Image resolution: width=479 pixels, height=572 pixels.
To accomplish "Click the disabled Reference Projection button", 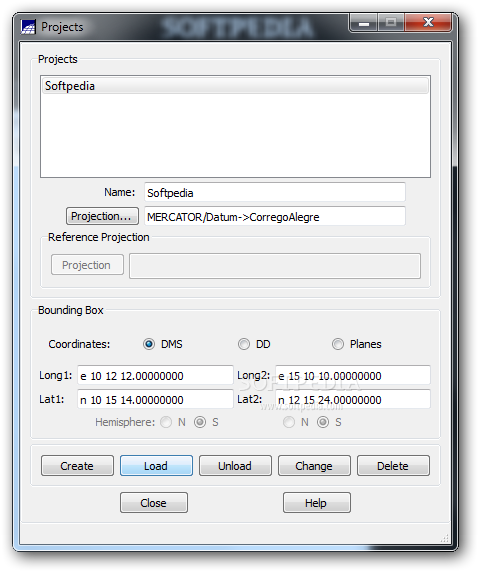I will tap(87, 265).
